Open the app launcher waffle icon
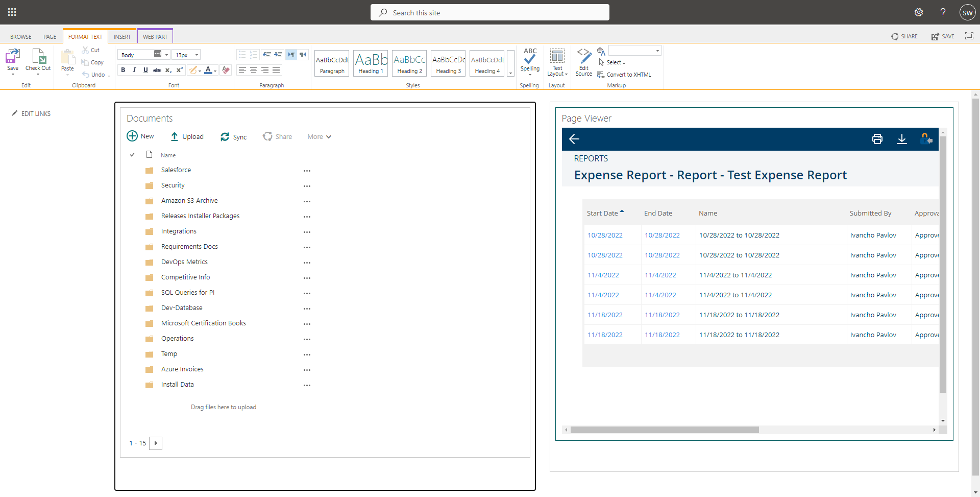This screenshot has height=497, width=980. 12,12
